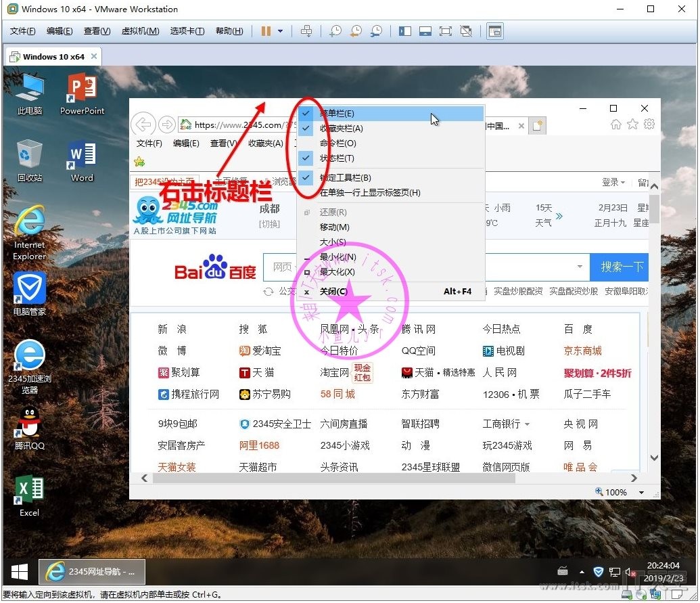Toggle 菜单栏(E) in context menu

click(x=391, y=114)
